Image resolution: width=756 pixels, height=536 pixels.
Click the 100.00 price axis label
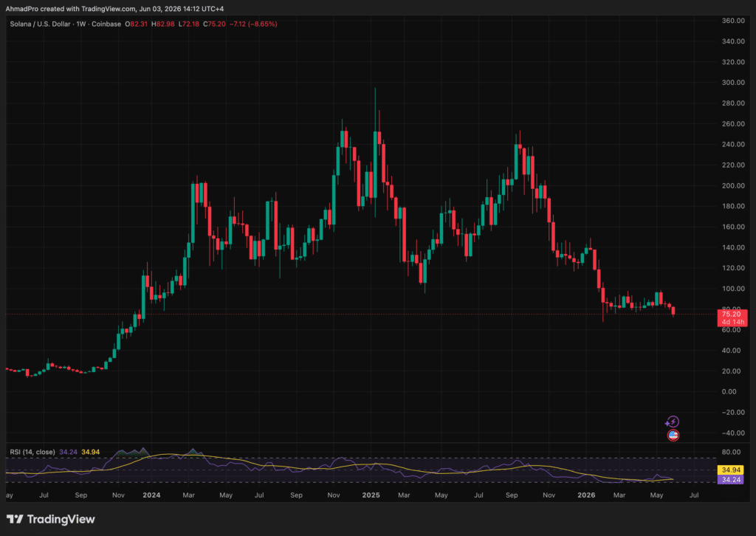[733, 289]
